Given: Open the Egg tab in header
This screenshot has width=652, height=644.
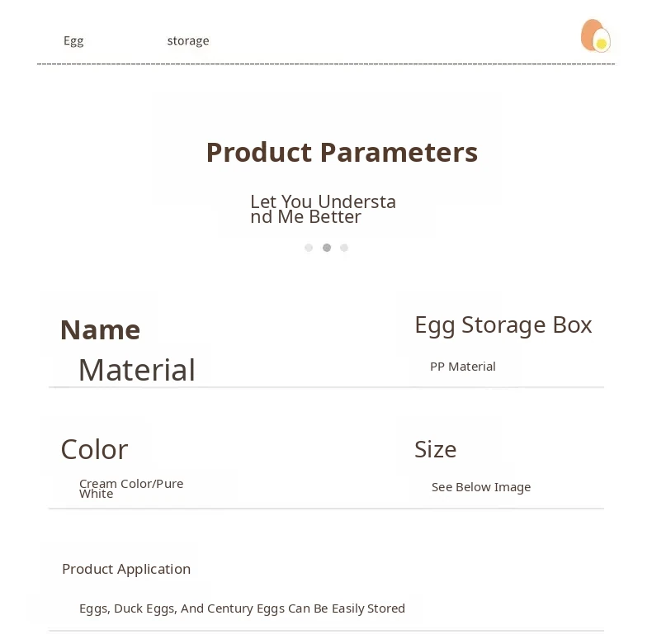Looking at the screenshot, I should (73, 40).
